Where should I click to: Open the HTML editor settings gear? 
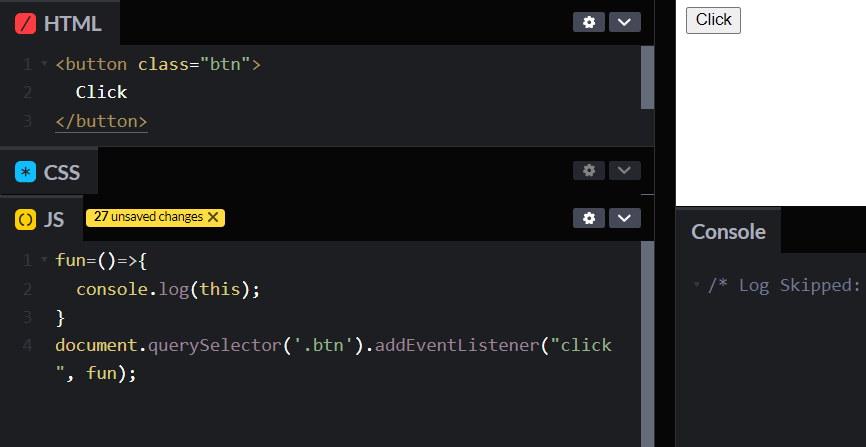[x=588, y=22]
